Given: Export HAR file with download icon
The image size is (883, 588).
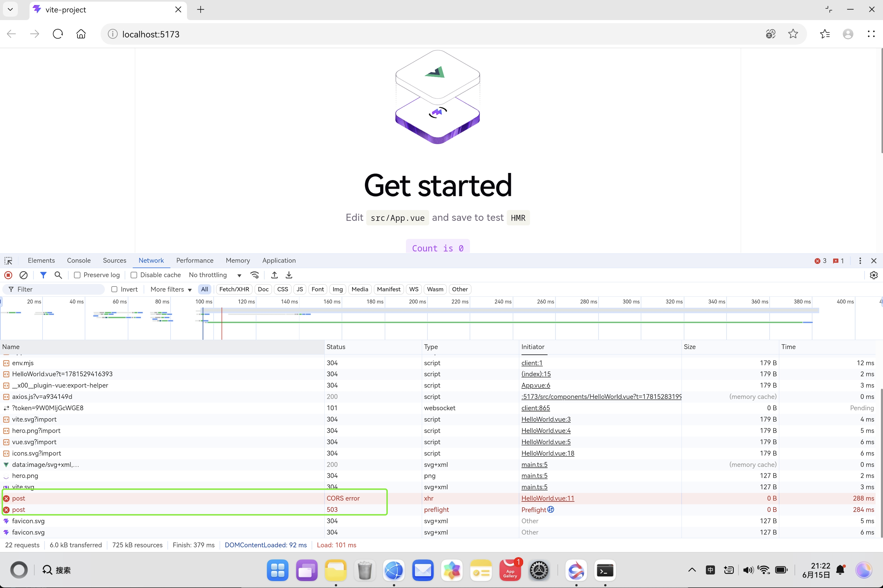Looking at the screenshot, I should click(x=289, y=275).
